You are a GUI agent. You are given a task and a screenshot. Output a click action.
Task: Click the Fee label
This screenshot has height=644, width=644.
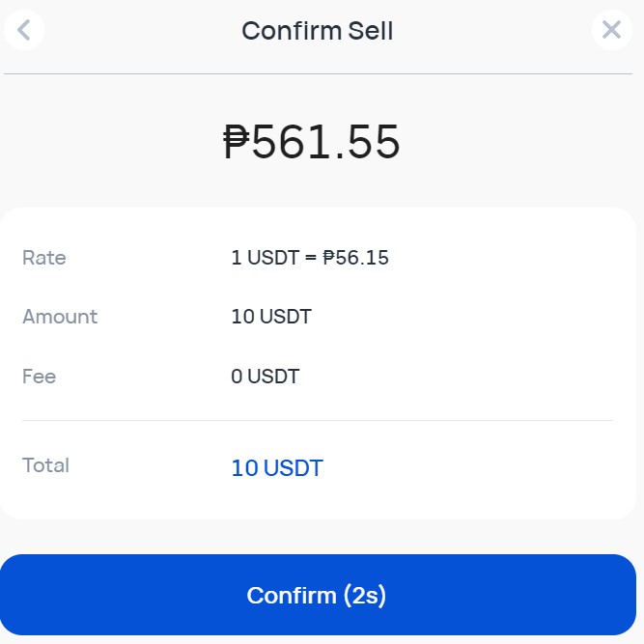pyautogui.click(x=39, y=377)
